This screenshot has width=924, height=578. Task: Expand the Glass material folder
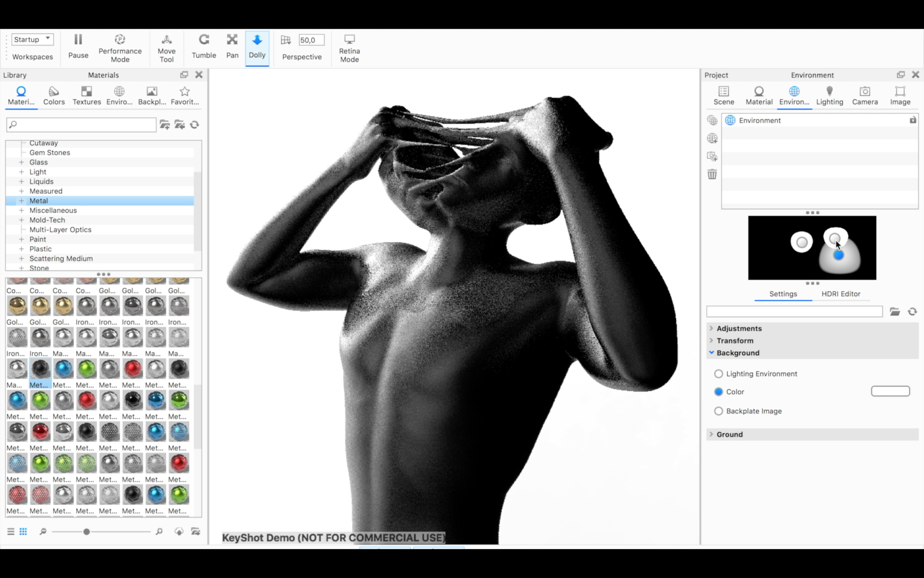(x=21, y=162)
